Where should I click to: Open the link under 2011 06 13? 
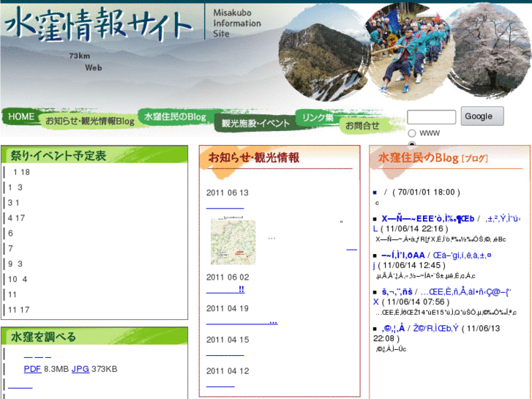coord(225,206)
